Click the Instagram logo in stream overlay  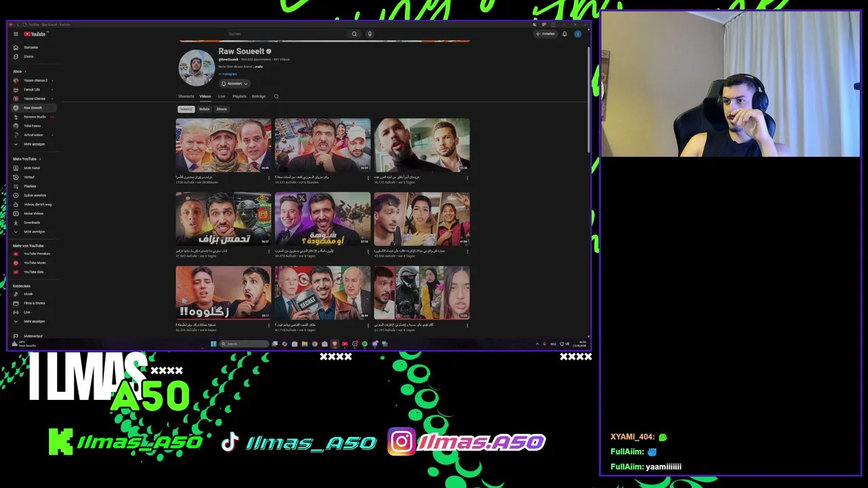pyautogui.click(x=401, y=442)
